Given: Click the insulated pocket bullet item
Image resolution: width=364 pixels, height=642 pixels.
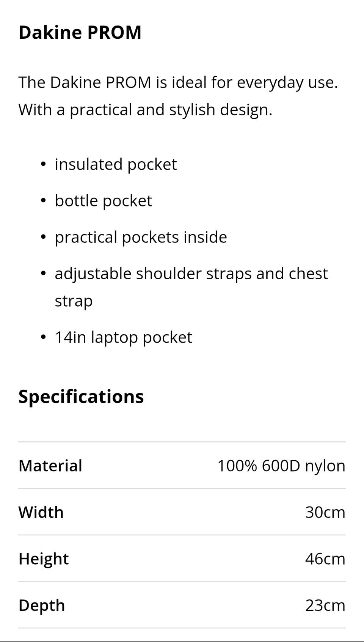Looking at the screenshot, I should (x=116, y=165).
